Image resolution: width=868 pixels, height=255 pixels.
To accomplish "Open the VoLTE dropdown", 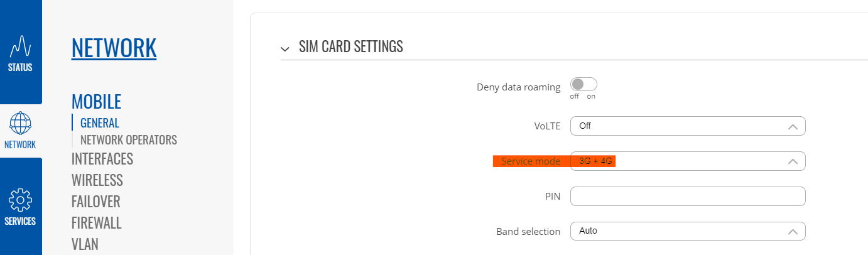I will (x=688, y=126).
